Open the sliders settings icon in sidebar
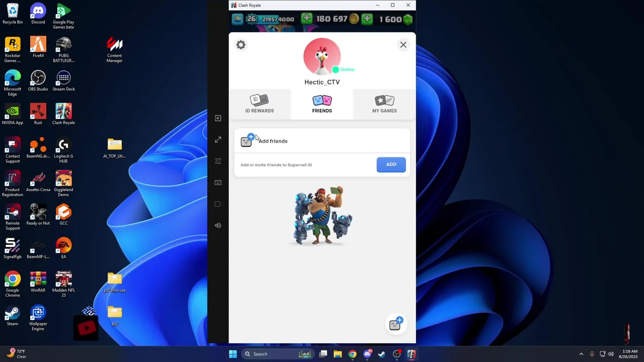 (x=218, y=161)
